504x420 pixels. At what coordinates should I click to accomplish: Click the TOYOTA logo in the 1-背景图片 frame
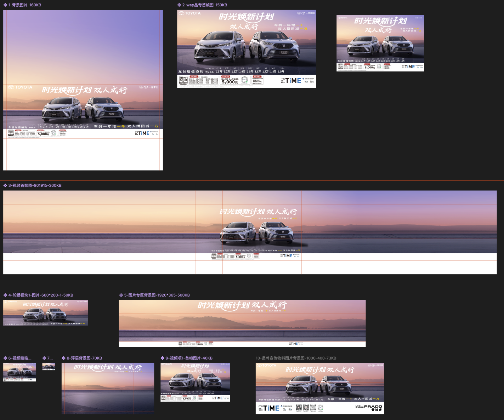click(20, 87)
